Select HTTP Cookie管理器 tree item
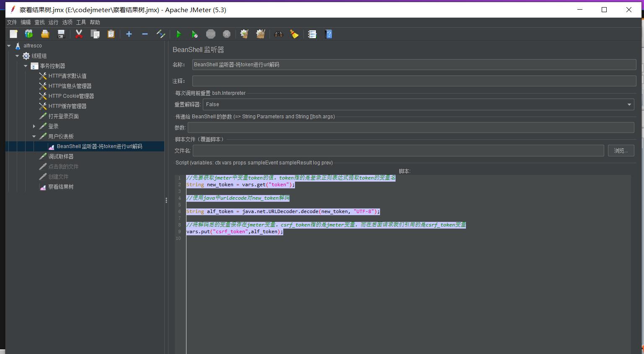This screenshot has height=354, width=644. (x=71, y=96)
